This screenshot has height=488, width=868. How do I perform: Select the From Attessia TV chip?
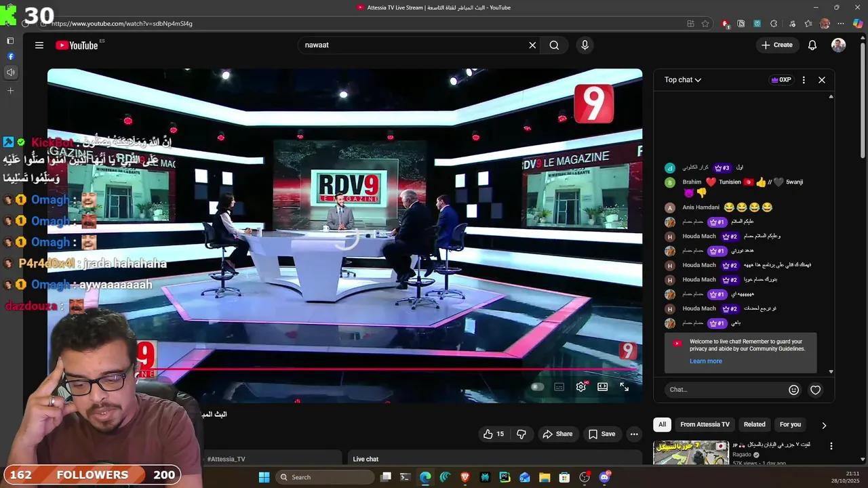pos(705,425)
